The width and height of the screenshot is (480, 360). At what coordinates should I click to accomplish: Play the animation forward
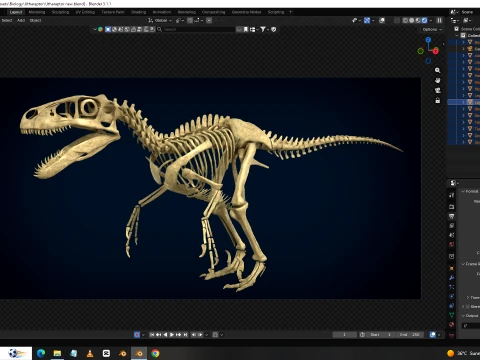click(x=172, y=335)
